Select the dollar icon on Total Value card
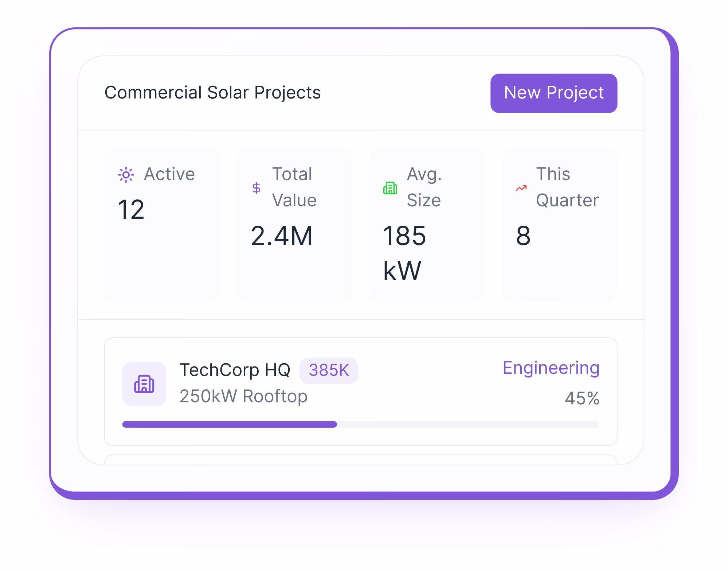Screen dimensions: 728x571 pyautogui.click(x=257, y=188)
